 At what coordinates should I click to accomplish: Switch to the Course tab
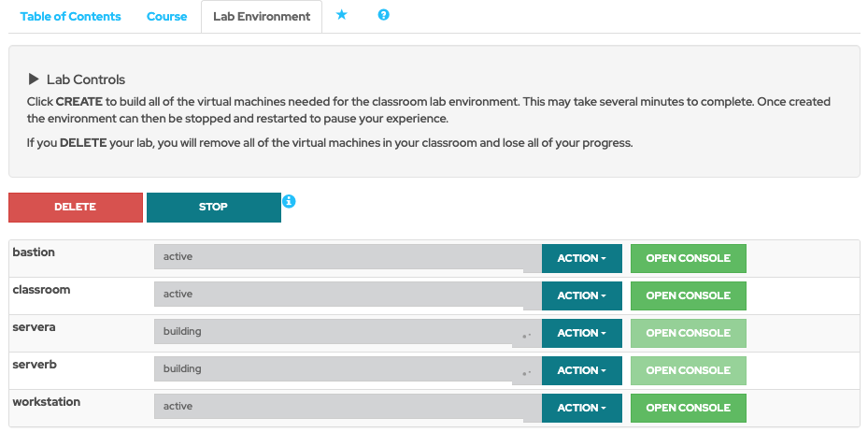click(166, 17)
